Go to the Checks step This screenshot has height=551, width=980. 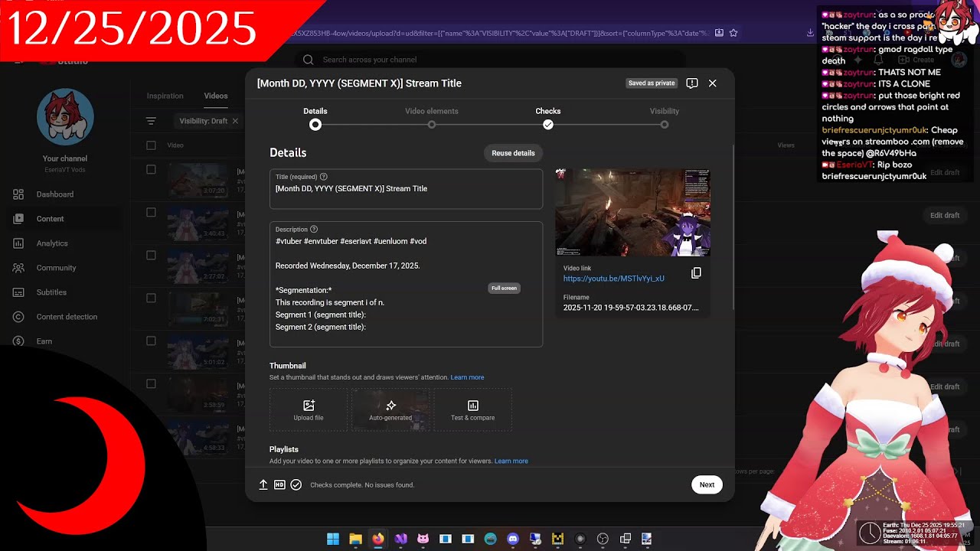[x=548, y=118]
